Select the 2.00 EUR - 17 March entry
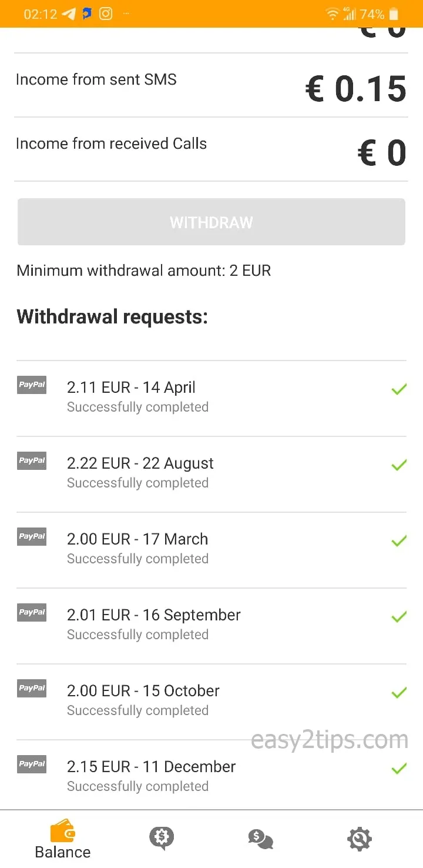 point(211,550)
